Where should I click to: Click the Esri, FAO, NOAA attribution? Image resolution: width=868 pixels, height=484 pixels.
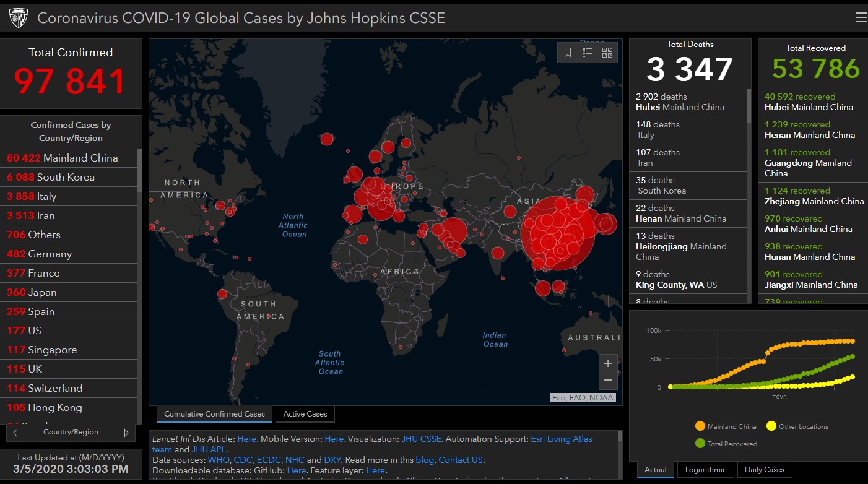pos(583,398)
